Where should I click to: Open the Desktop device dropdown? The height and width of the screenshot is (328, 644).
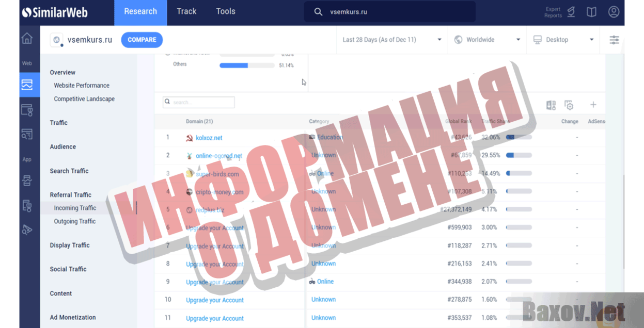pyautogui.click(x=563, y=40)
